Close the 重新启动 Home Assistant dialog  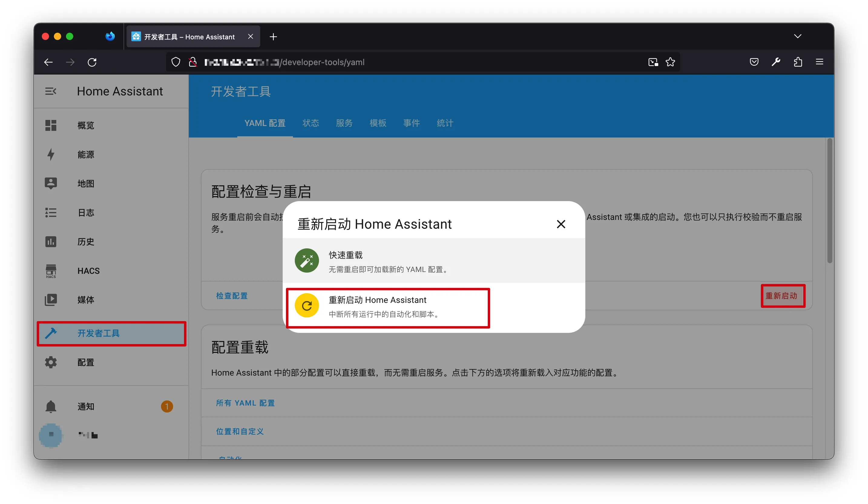561,224
